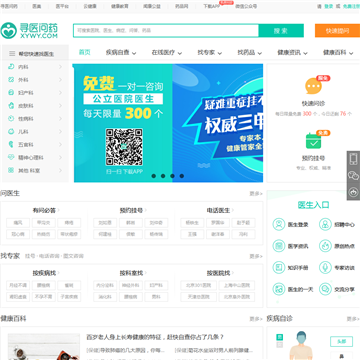Click the 医生登录 doctor icon
This screenshot has width=360, height=360.
[x=279, y=225]
